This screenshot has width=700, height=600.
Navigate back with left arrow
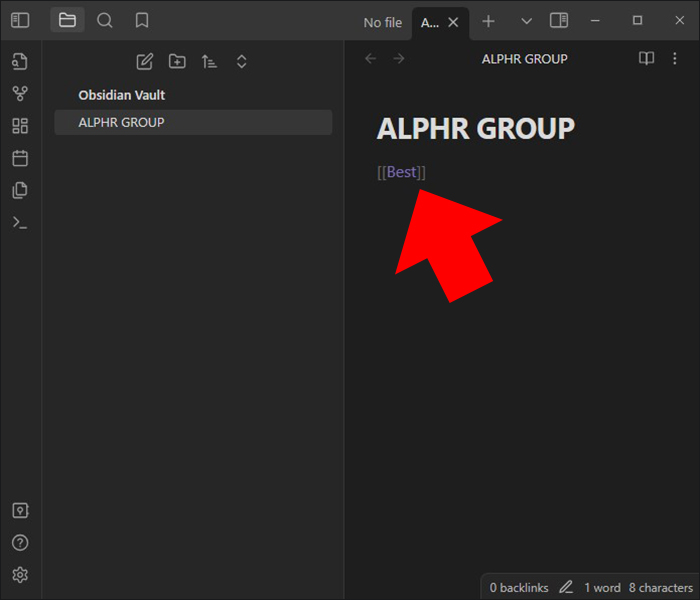[x=371, y=58]
